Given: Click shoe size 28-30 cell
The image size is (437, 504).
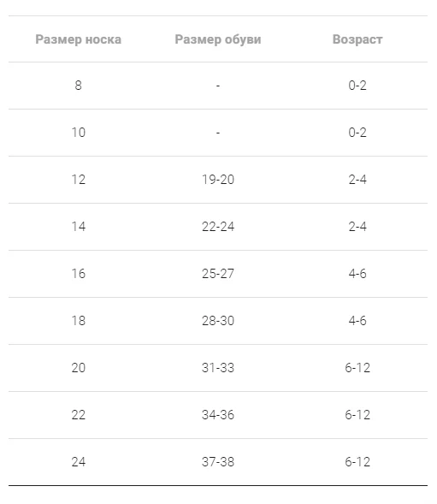Looking at the screenshot, I should click(x=218, y=321).
